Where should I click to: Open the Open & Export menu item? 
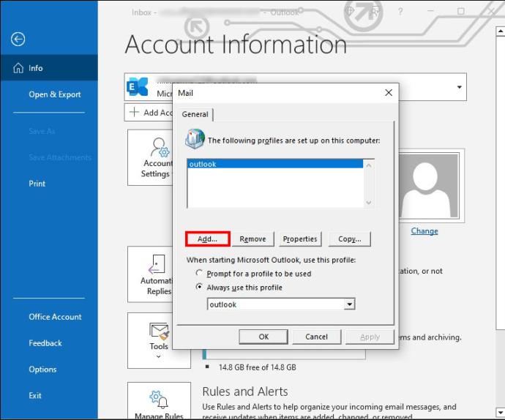point(54,94)
